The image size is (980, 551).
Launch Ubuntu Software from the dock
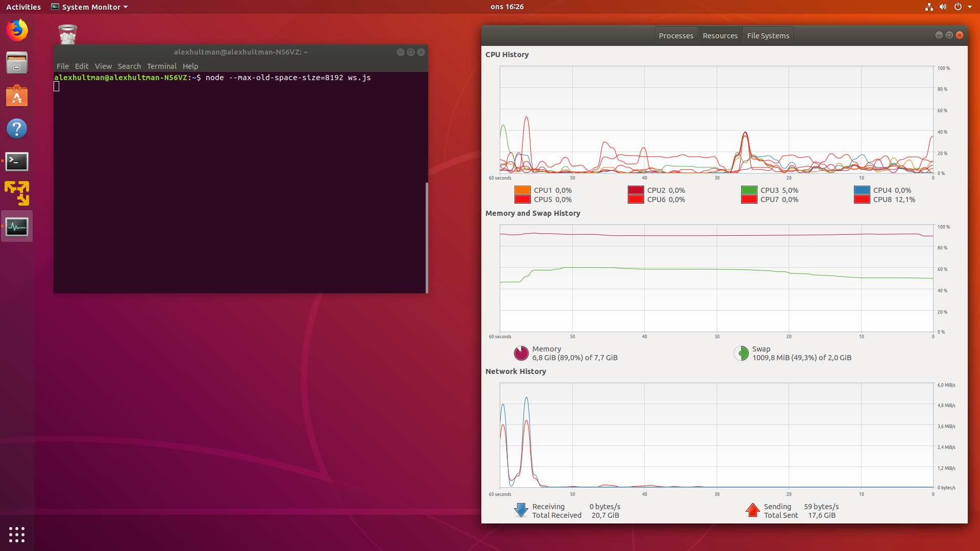pyautogui.click(x=17, y=96)
